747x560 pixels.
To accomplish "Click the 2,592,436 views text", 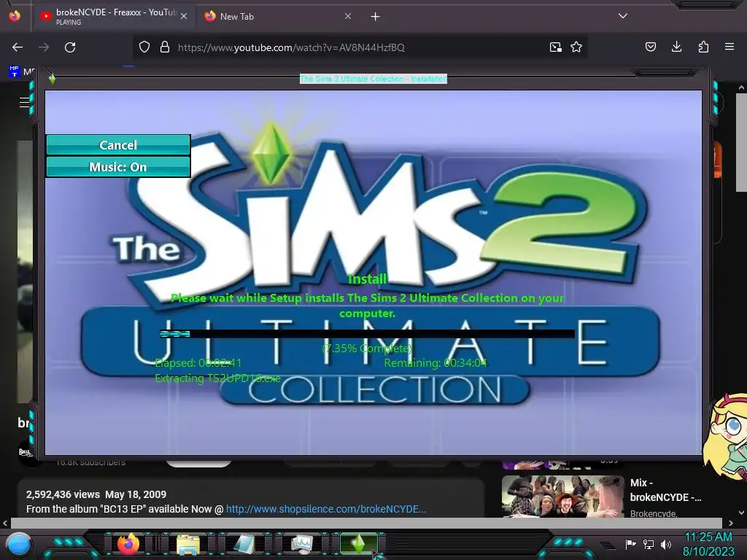I will point(63,494).
